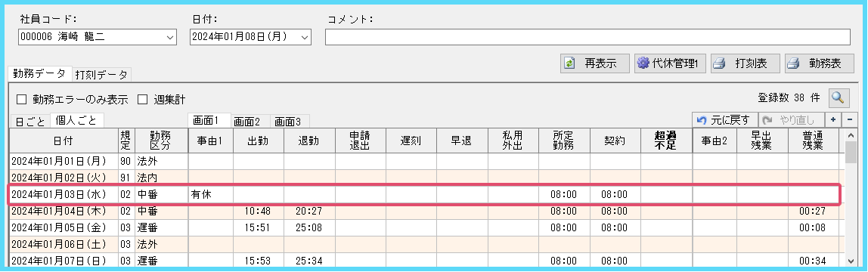Click the 超過不足 column header
Image resolution: width=868 pixels, height=272 pixels.
pos(667,141)
